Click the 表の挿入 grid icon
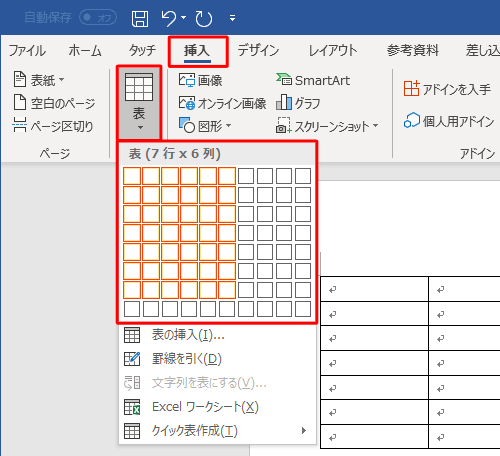Image resolution: width=500 pixels, height=456 pixels. [x=132, y=335]
